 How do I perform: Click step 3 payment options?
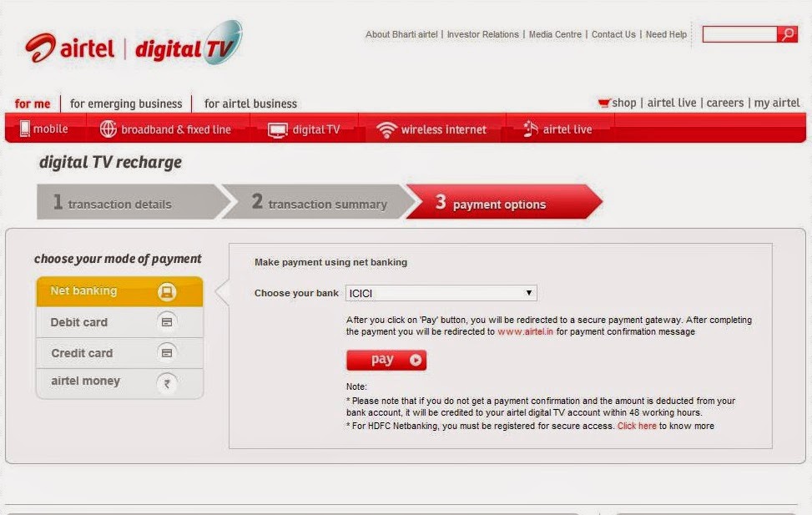503,202
